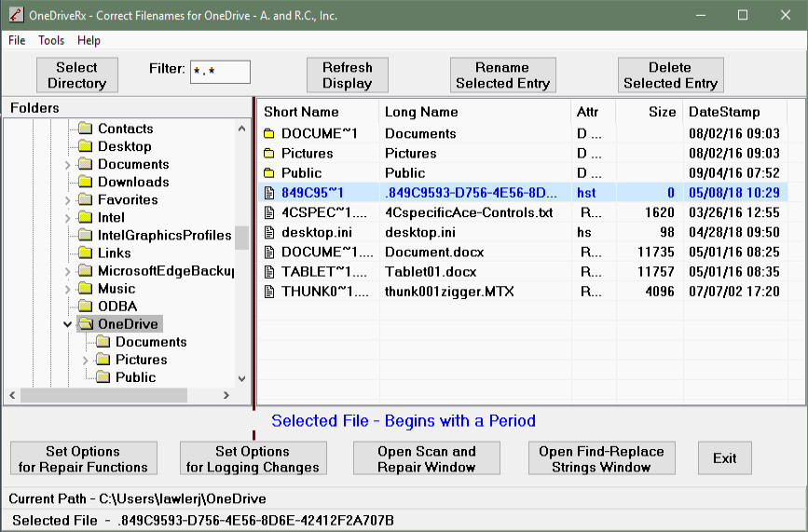
Task: Click the OneDriveRx app icon in title bar
Action: (16, 15)
